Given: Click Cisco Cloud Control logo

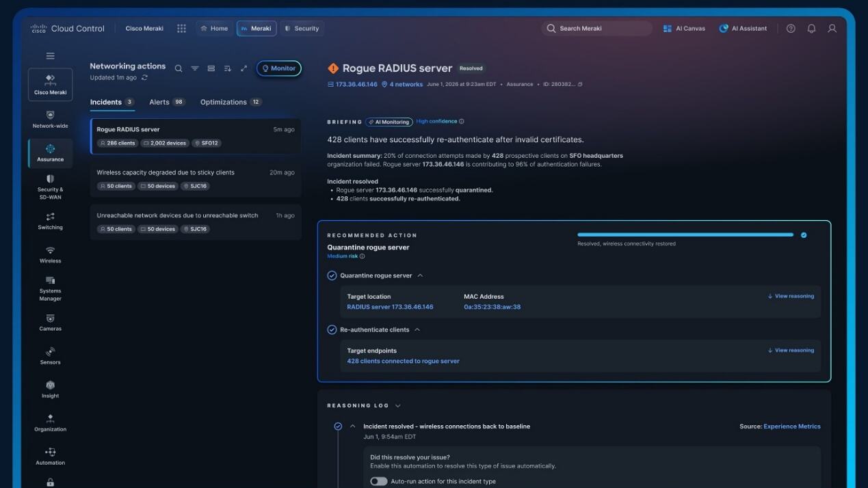Looking at the screenshot, I should pyautogui.click(x=67, y=29).
